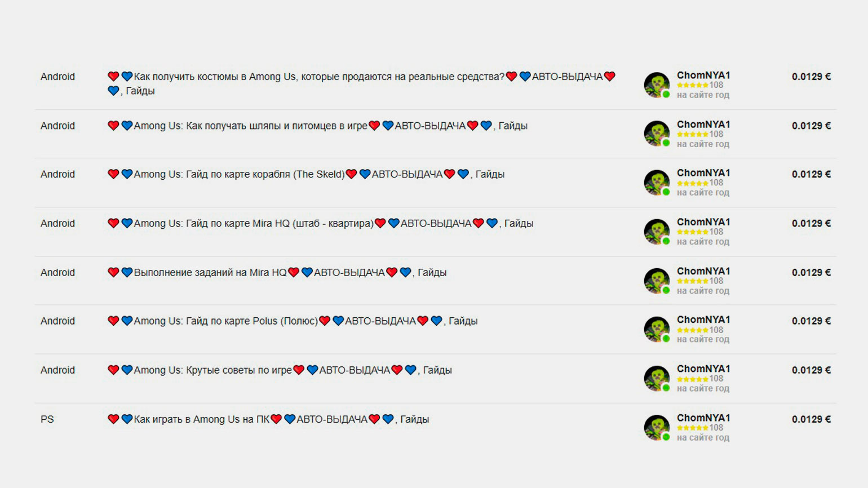Open the Among Us costumes guide listing
The width and height of the screenshot is (868, 488).
point(361,83)
